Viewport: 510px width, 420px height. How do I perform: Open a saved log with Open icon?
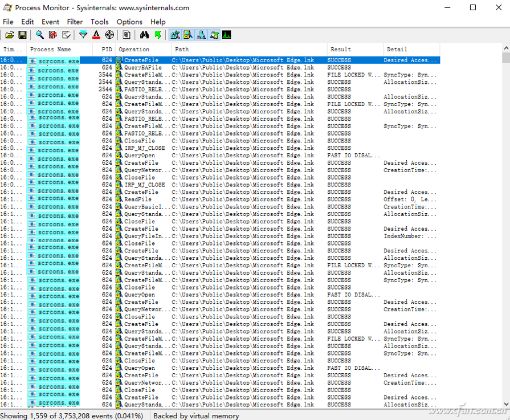[10, 35]
